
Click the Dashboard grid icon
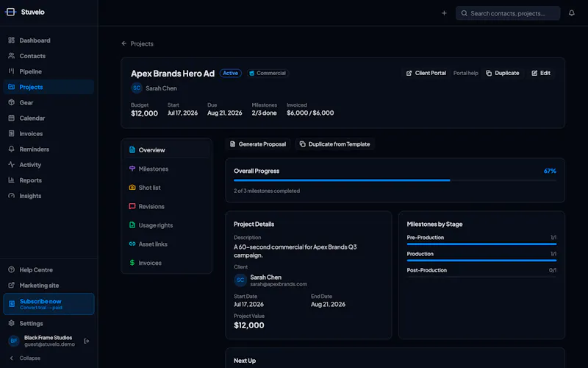[12, 40]
